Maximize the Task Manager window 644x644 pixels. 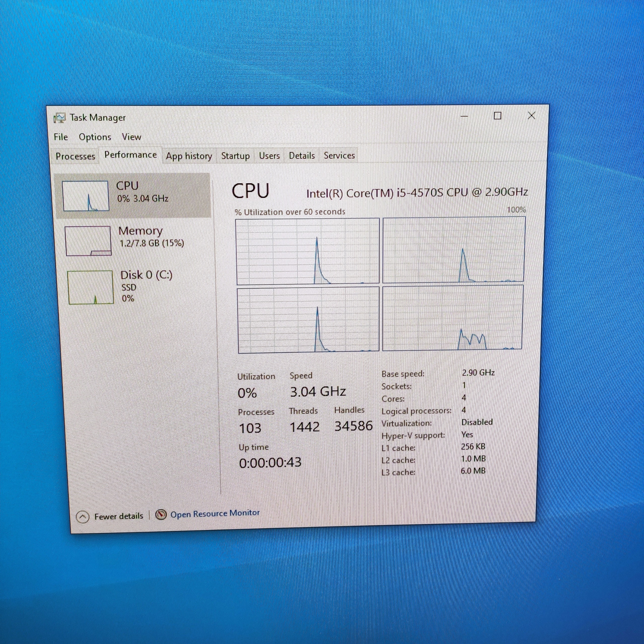click(x=497, y=116)
